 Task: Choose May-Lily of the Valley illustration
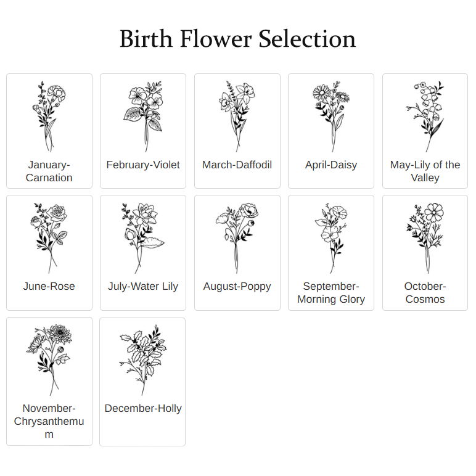(425, 117)
